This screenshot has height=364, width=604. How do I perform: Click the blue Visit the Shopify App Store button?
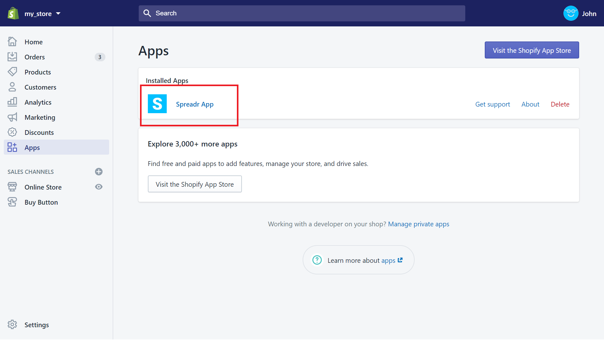(x=532, y=50)
